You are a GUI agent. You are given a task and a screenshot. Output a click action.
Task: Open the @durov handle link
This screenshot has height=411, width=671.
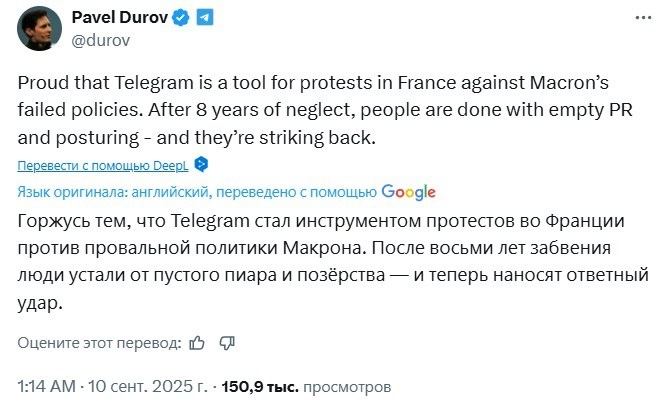tap(102, 40)
